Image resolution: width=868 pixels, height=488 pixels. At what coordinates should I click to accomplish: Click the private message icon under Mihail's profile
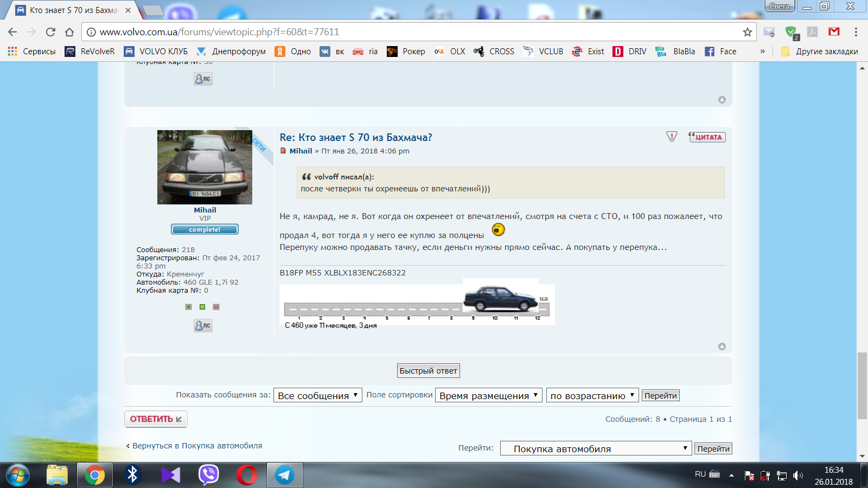pos(203,325)
